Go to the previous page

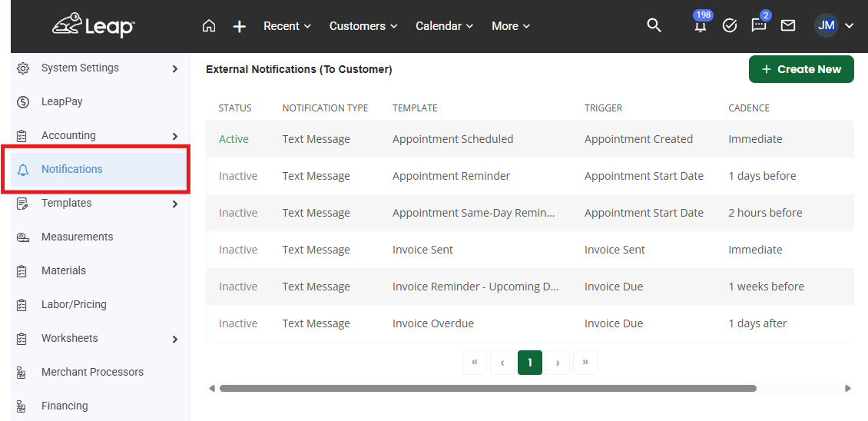pos(502,363)
